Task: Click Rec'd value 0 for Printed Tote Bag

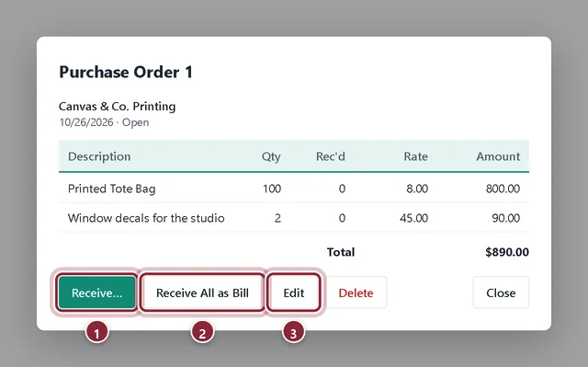Action: (x=342, y=189)
